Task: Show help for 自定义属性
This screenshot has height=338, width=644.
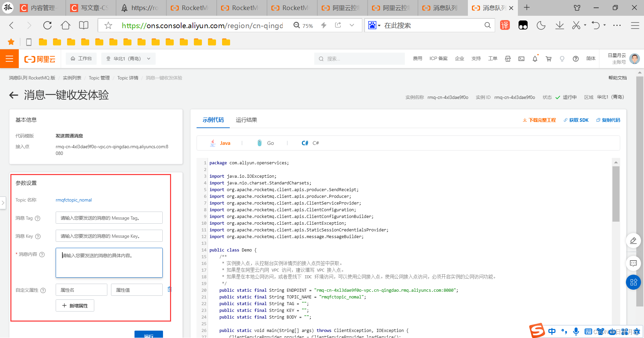Action: pyautogui.click(x=43, y=290)
